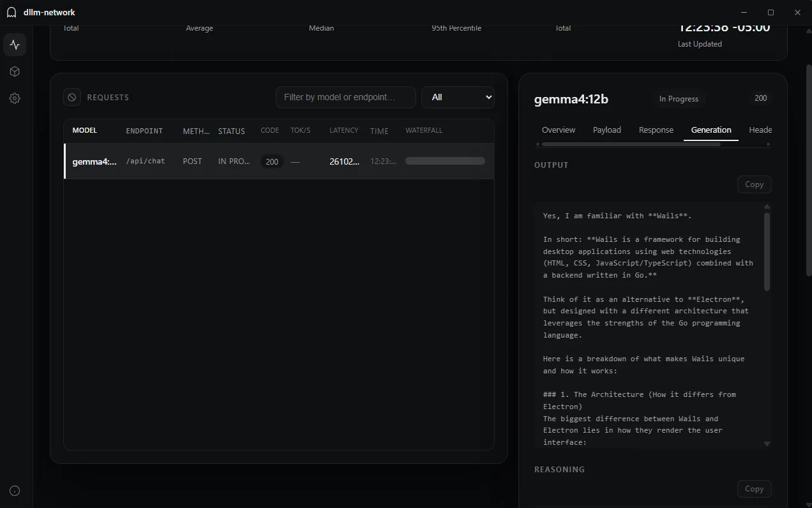
Task: Click the output box vertical scrollbar thumb
Action: tap(767, 251)
